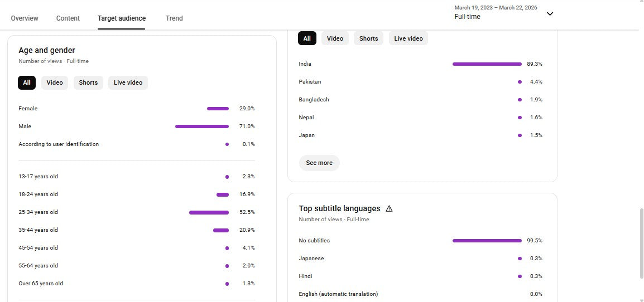Viewport: 644px width, 302px height.
Task: Filter the countries card by Video
Action: coord(335,38)
